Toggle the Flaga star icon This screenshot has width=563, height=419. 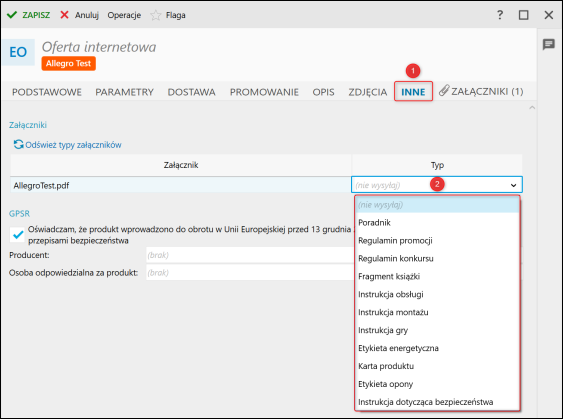(x=155, y=15)
